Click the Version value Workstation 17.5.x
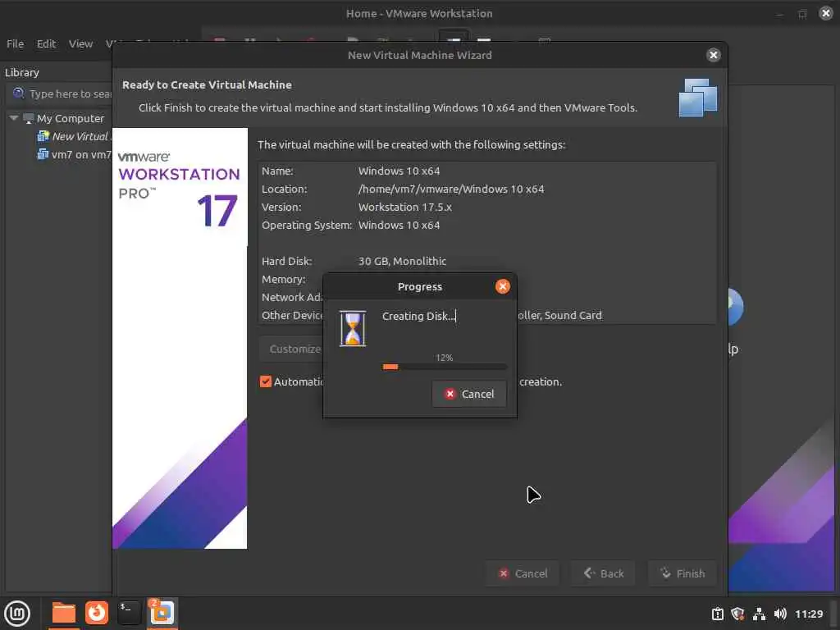The height and width of the screenshot is (630, 840). click(x=405, y=208)
